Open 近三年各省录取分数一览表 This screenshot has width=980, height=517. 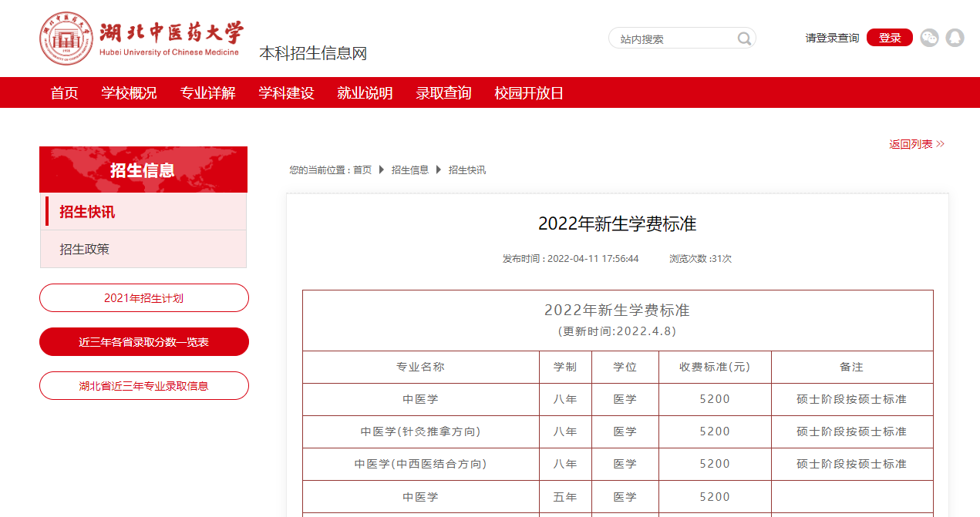[143, 341]
